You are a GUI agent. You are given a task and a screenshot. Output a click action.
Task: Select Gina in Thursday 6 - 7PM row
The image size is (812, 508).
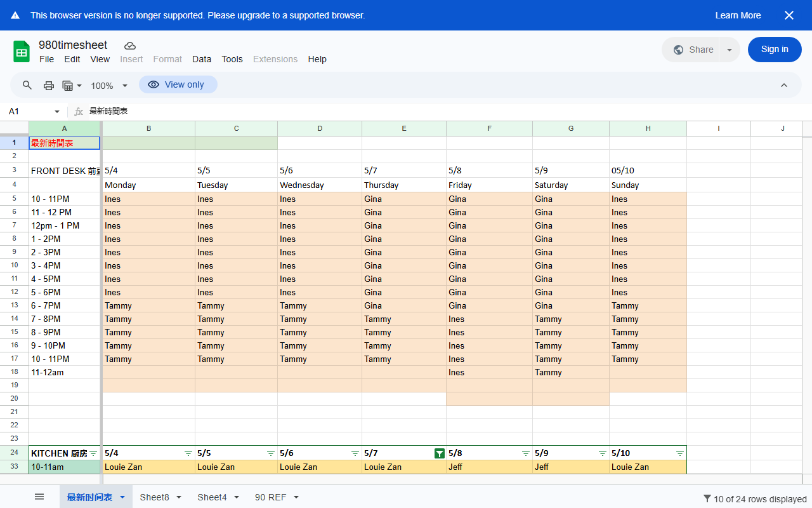(404, 305)
